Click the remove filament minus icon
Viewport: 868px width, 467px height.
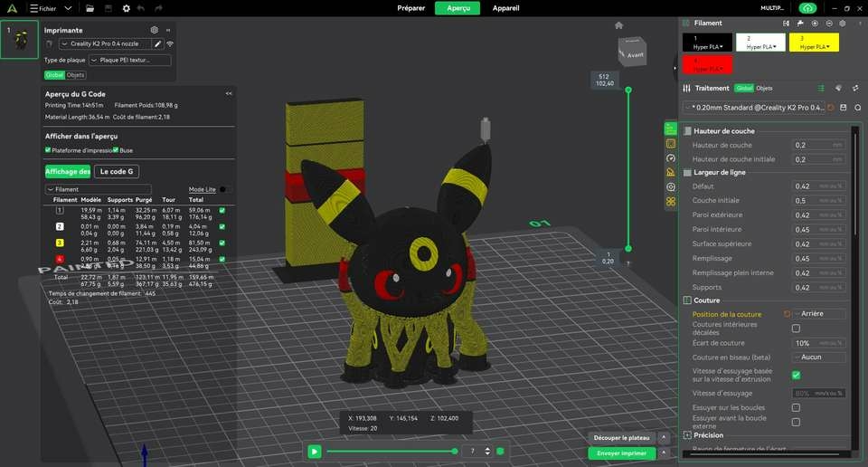pyautogui.click(x=828, y=23)
